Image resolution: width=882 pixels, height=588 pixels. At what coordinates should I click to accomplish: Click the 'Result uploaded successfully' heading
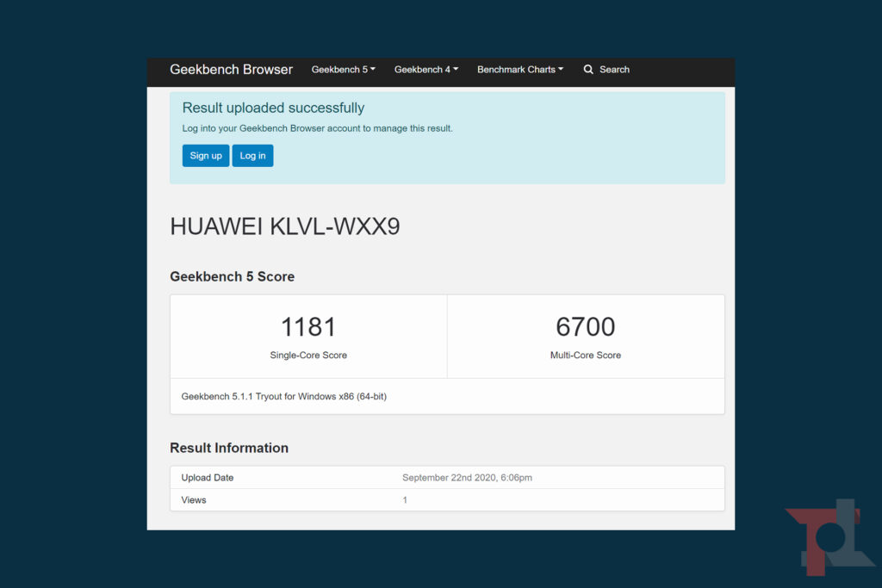[x=273, y=108]
